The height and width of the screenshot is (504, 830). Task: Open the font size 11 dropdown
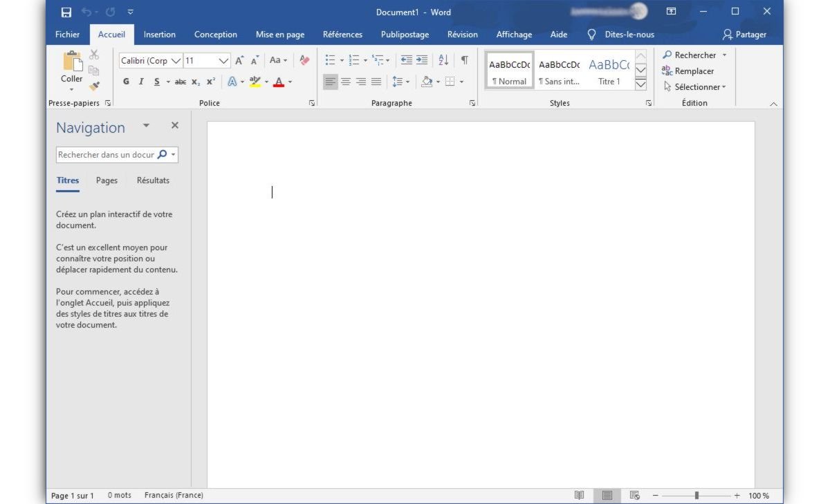point(223,61)
